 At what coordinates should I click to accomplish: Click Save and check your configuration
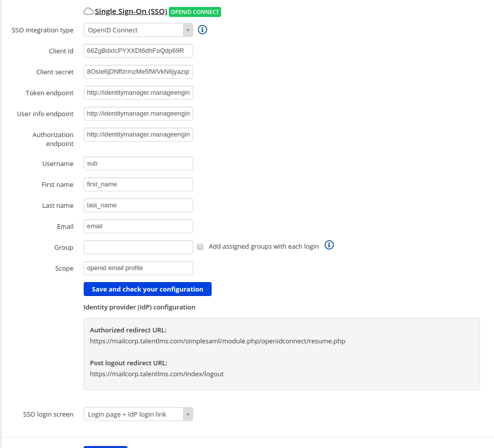(x=147, y=289)
